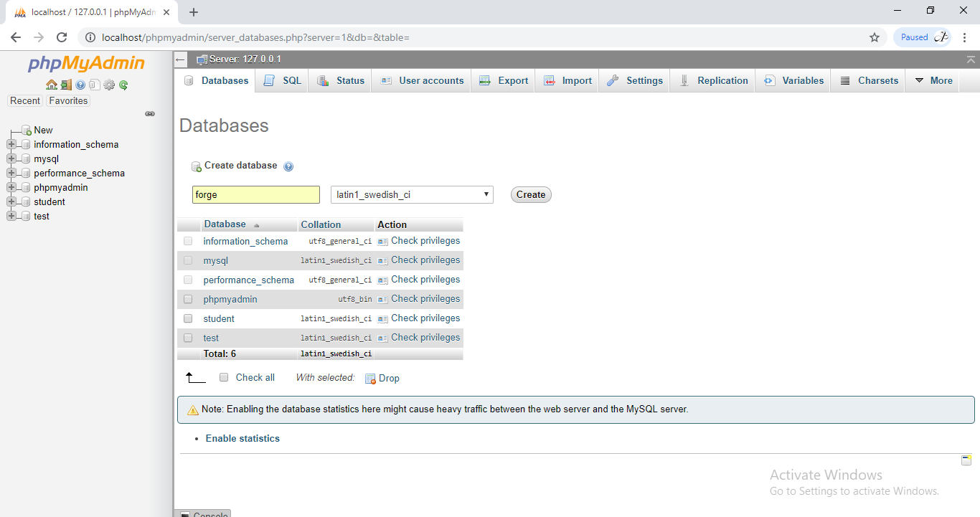The width and height of the screenshot is (980, 517).
Task: Click the phpMyAdmin logo
Action: pos(87,64)
